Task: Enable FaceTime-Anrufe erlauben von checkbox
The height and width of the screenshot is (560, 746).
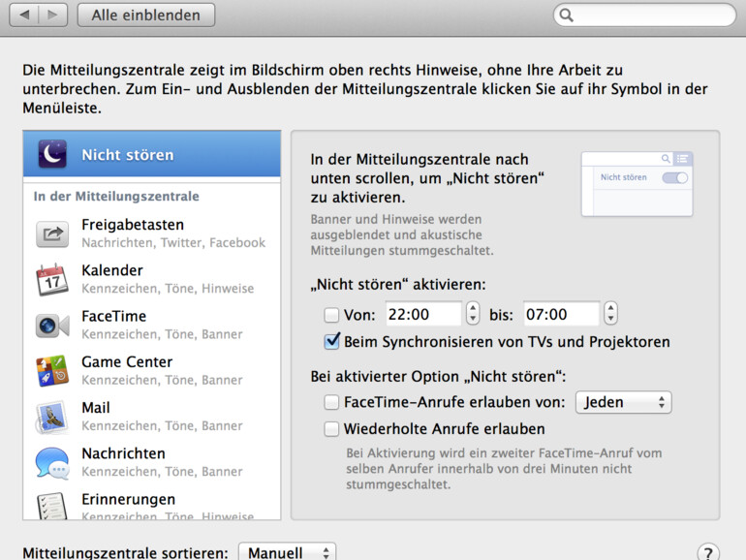Action: (331, 402)
